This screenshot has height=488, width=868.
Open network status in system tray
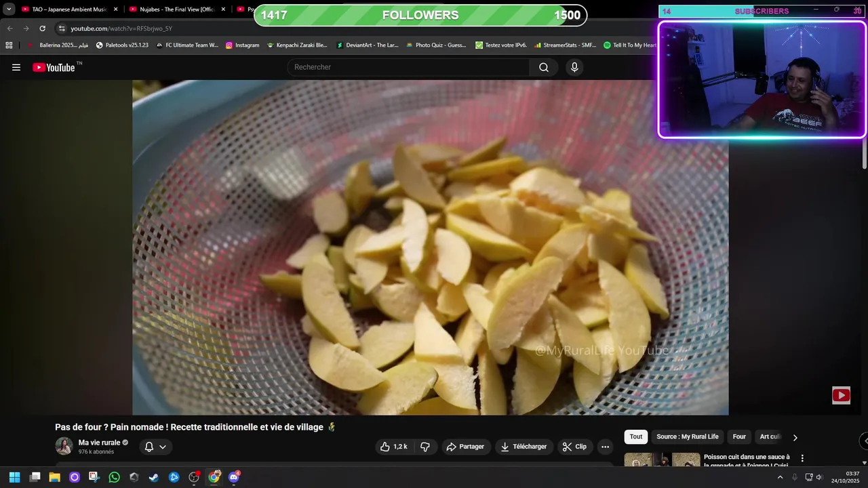[808, 477]
